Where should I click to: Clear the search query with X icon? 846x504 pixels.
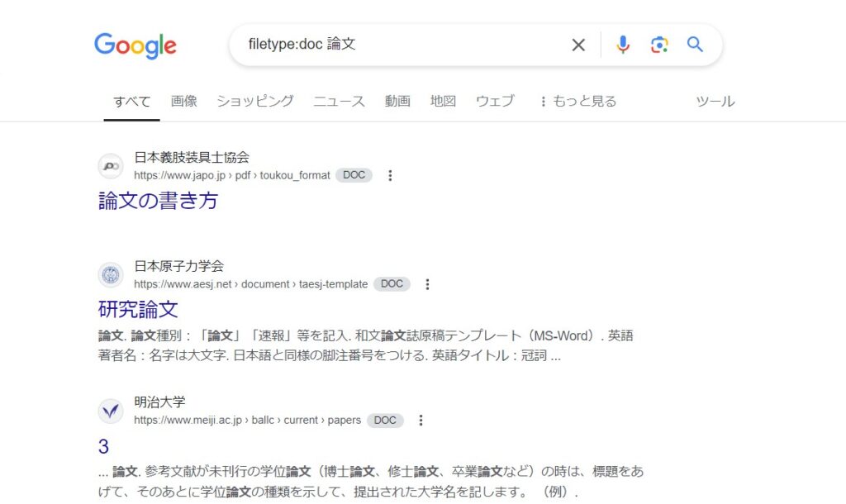578,45
